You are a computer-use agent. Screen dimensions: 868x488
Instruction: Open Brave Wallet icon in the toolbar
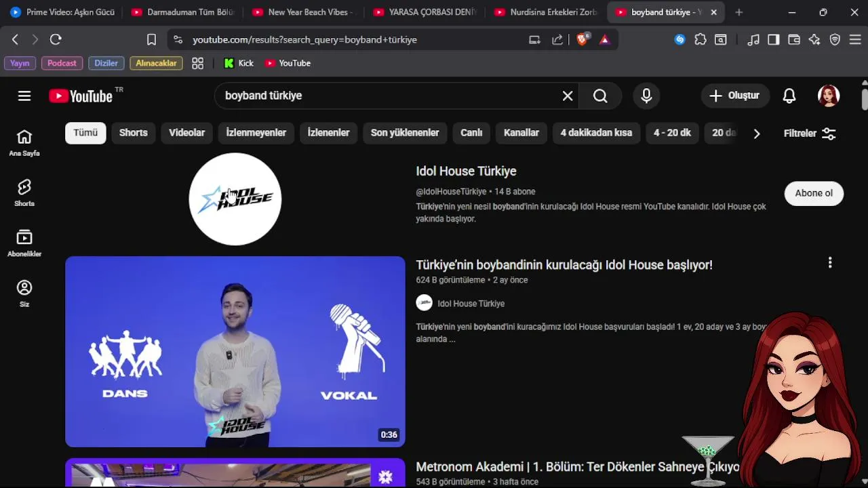point(794,40)
